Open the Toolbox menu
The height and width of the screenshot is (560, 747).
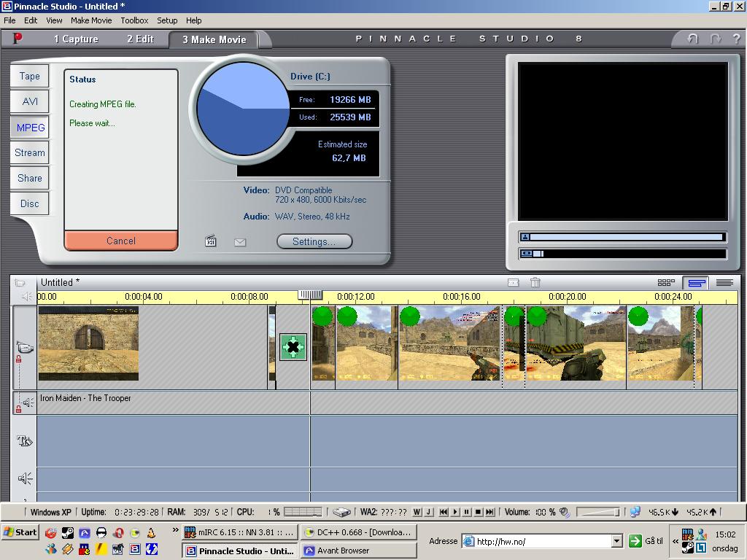click(x=134, y=20)
